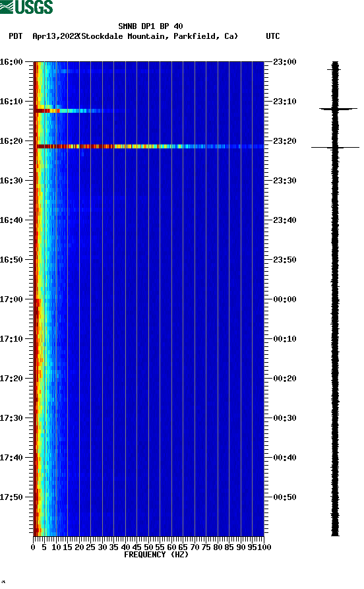The width and height of the screenshot is (364, 589).
Task: Click the Stockdale Mountain, Parkfield, Ca location text
Action: coord(158,36)
